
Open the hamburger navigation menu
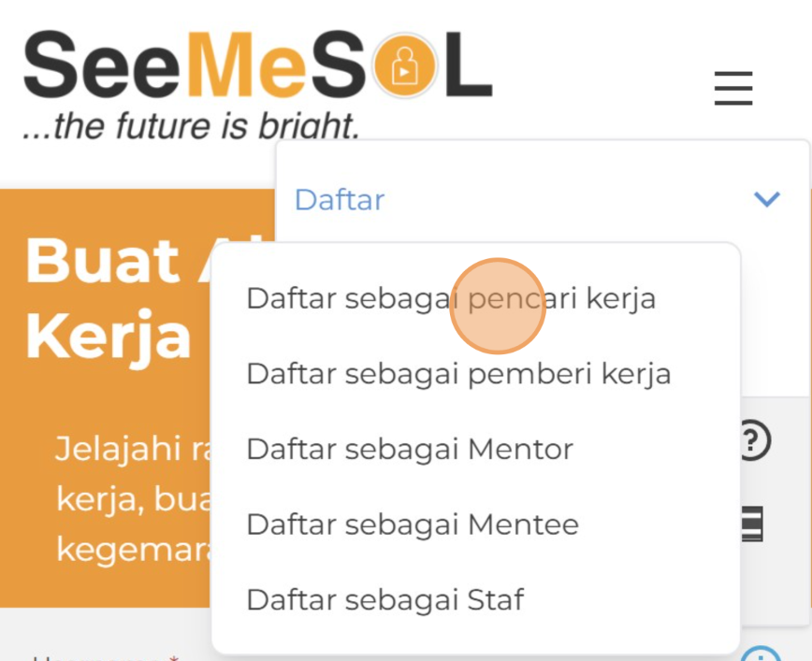(x=733, y=88)
